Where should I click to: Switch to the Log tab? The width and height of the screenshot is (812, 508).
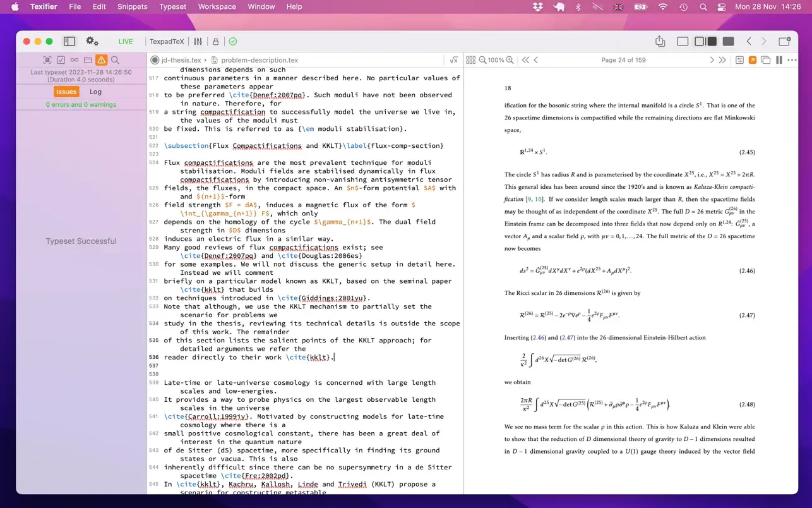95,92
